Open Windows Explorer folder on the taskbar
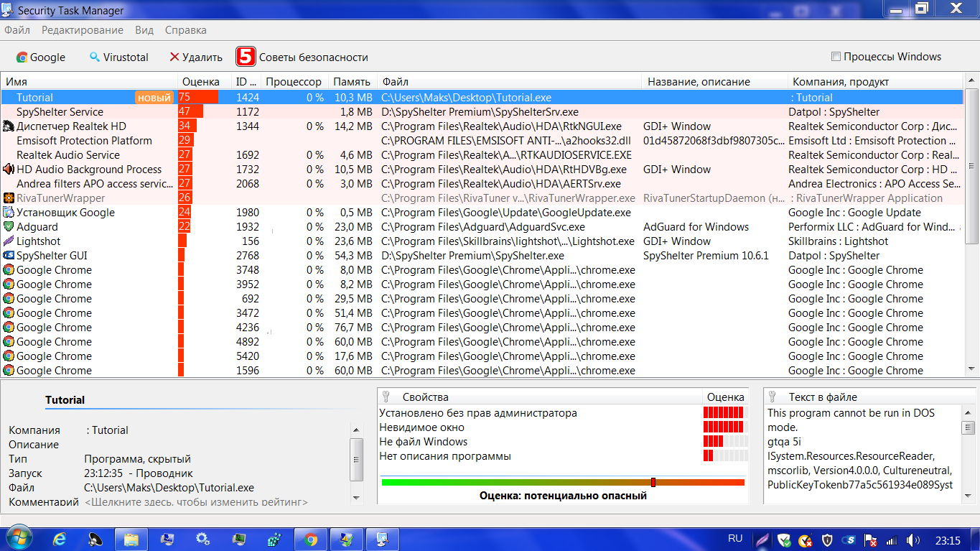Image resolution: width=980 pixels, height=551 pixels. coord(131,539)
